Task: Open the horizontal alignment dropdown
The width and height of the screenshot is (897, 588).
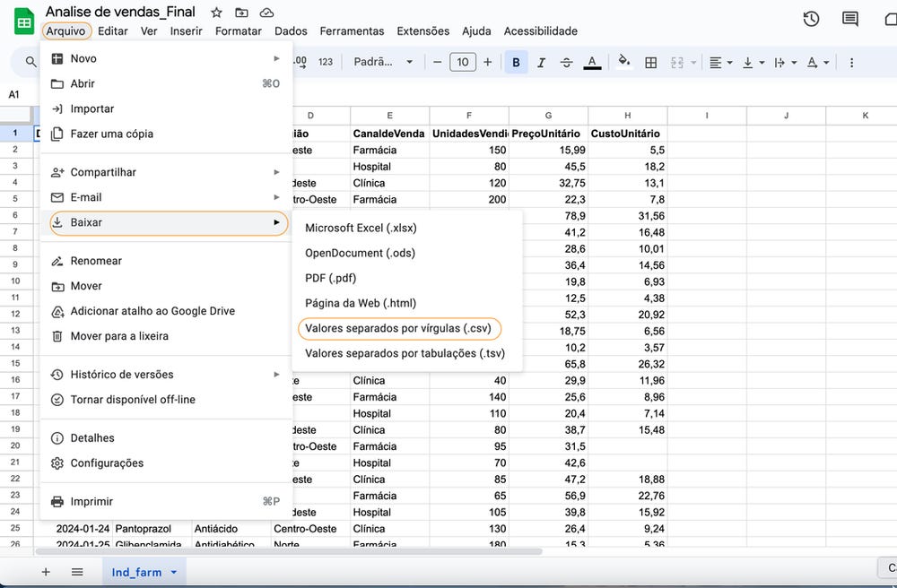Action: (718, 62)
